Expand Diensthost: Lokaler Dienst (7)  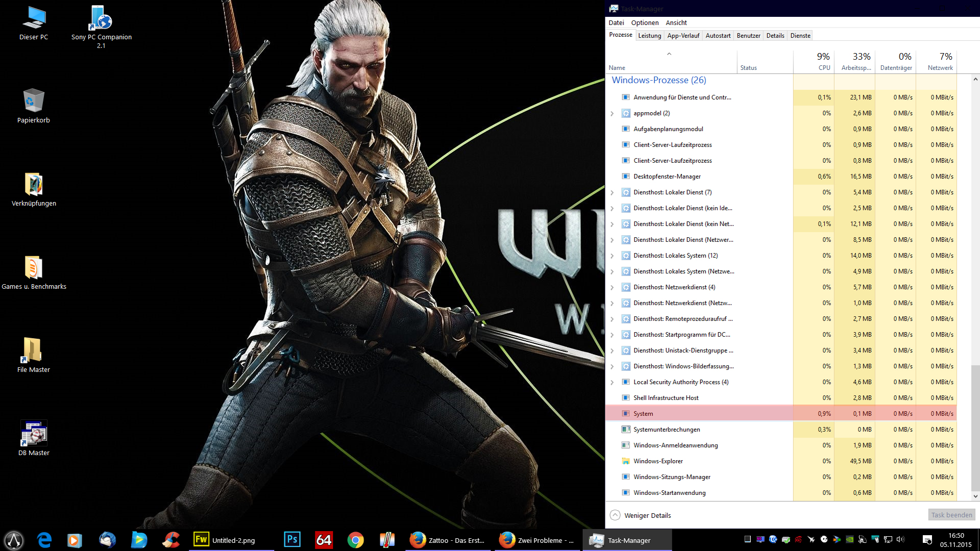(x=612, y=192)
